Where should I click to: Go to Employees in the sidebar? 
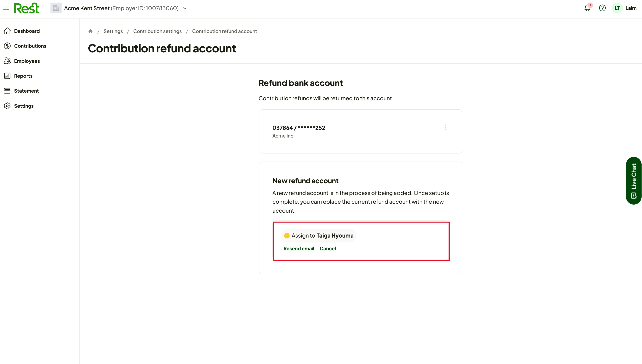[x=27, y=61]
